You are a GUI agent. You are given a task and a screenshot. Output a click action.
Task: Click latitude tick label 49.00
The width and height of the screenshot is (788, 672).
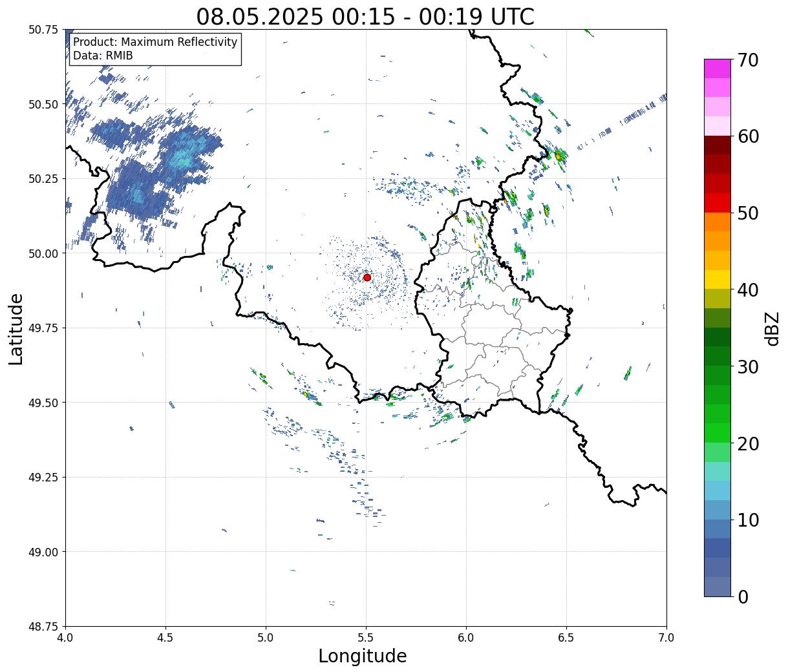(x=43, y=552)
